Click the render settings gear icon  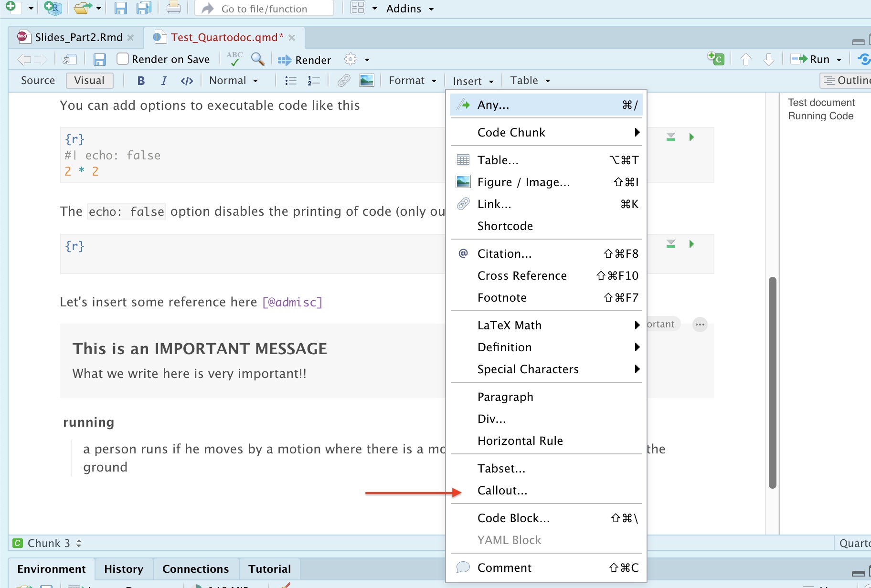pos(351,59)
